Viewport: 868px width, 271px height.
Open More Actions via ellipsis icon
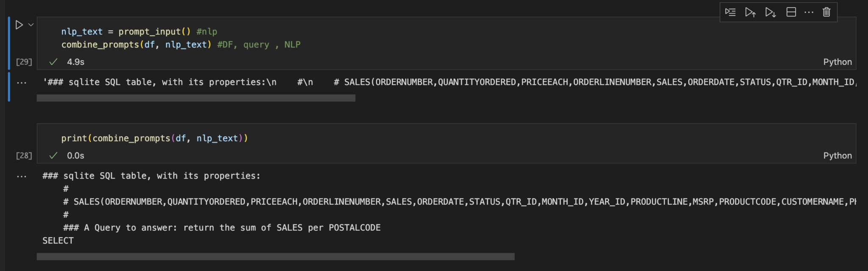tap(809, 12)
